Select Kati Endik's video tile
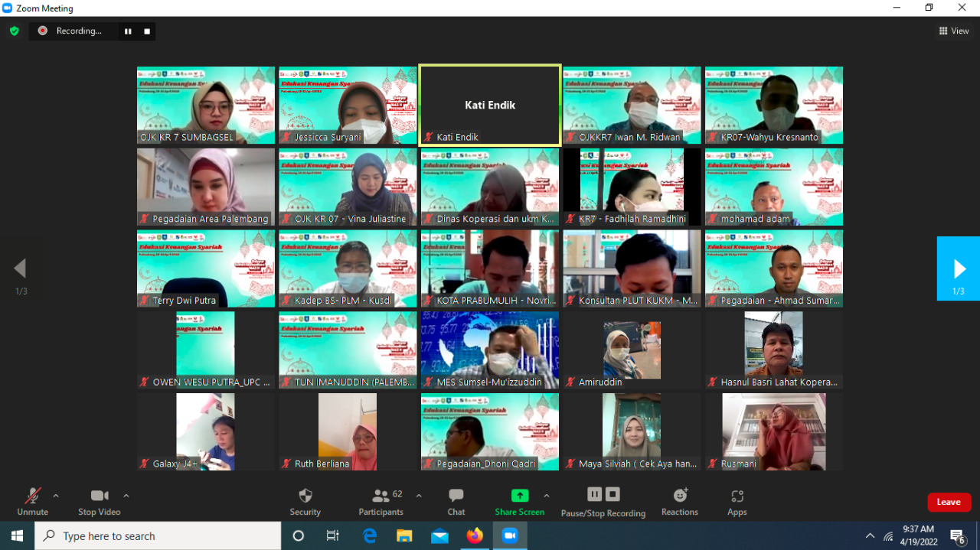The height and width of the screenshot is (550, 980). point(490,106)
